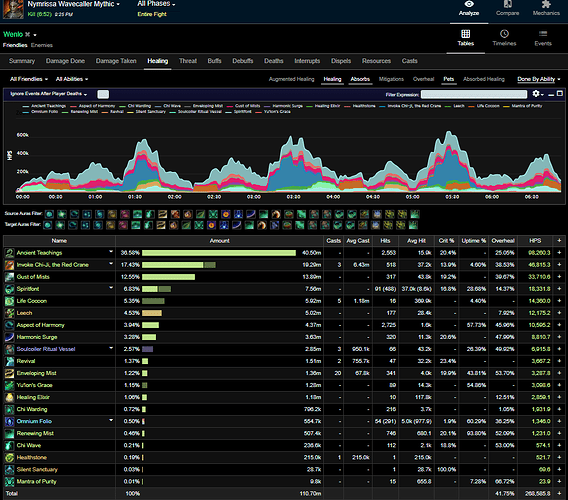
Task: Sort table by Overheal column header
Action: pos(503,241)
